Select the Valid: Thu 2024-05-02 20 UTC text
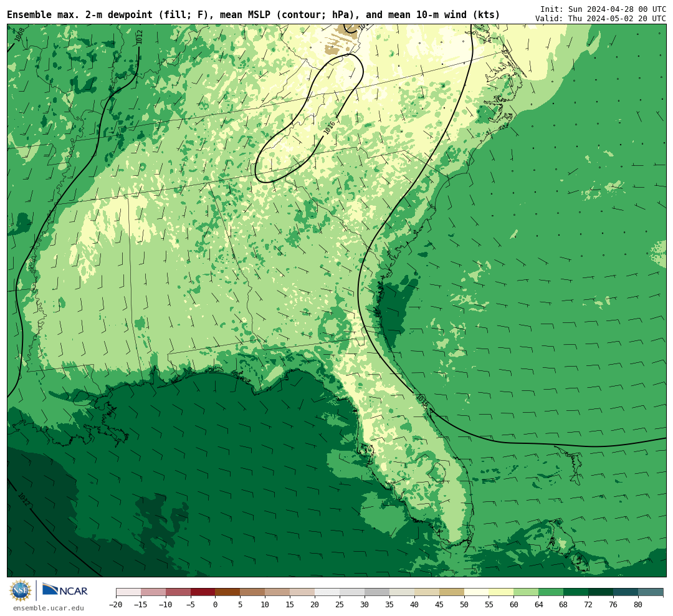Screen dimensions: 673x616 [x=601, y=19]
